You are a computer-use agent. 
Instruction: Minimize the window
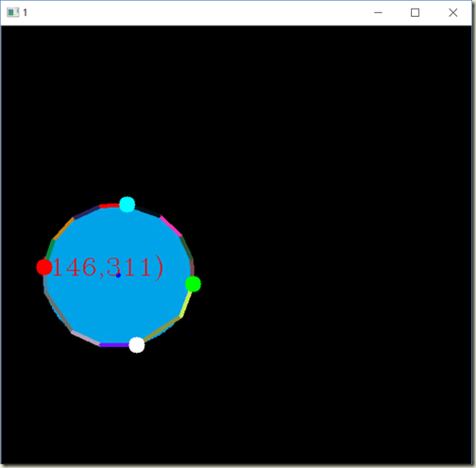[x=378, y=12]
